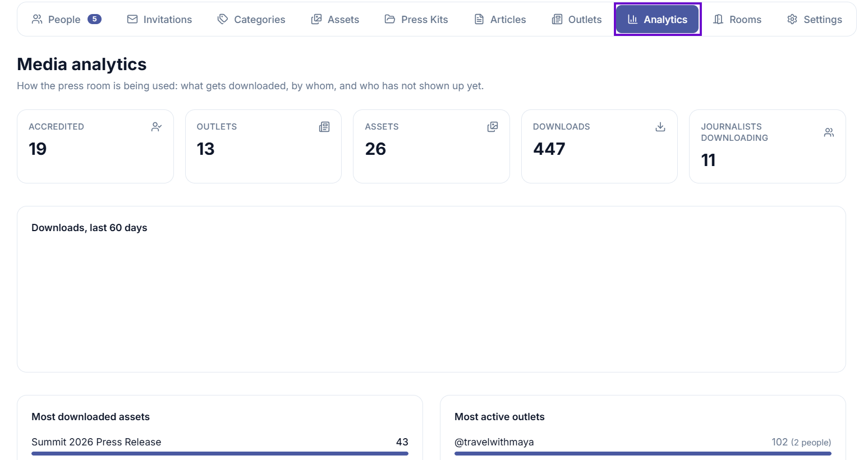Click the download icon in Downloads card
The height and width of the screenshot is (460, 868).
pos(660,127)
